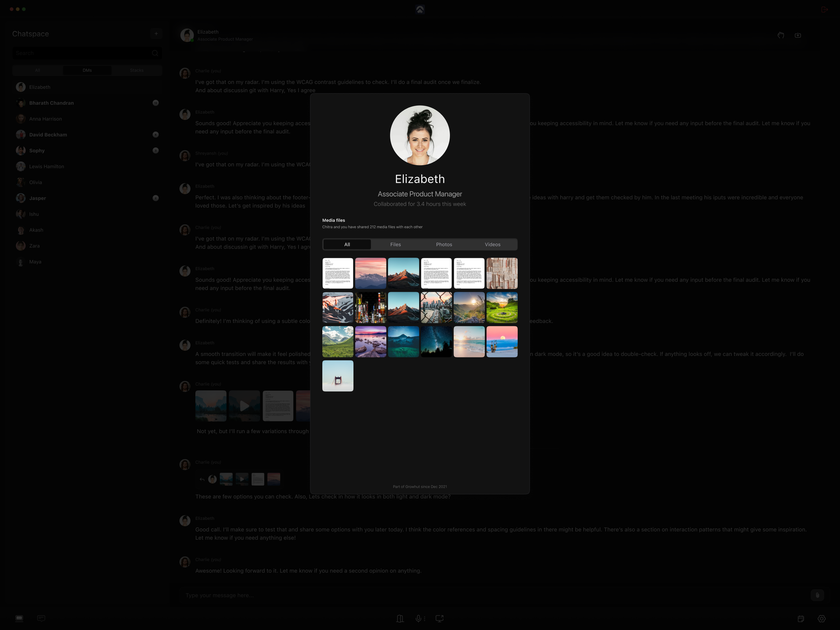Click the unread badge beside David Beckham
Image resolution: width=840 pixels, height=630 pixels.
[156, 135]
